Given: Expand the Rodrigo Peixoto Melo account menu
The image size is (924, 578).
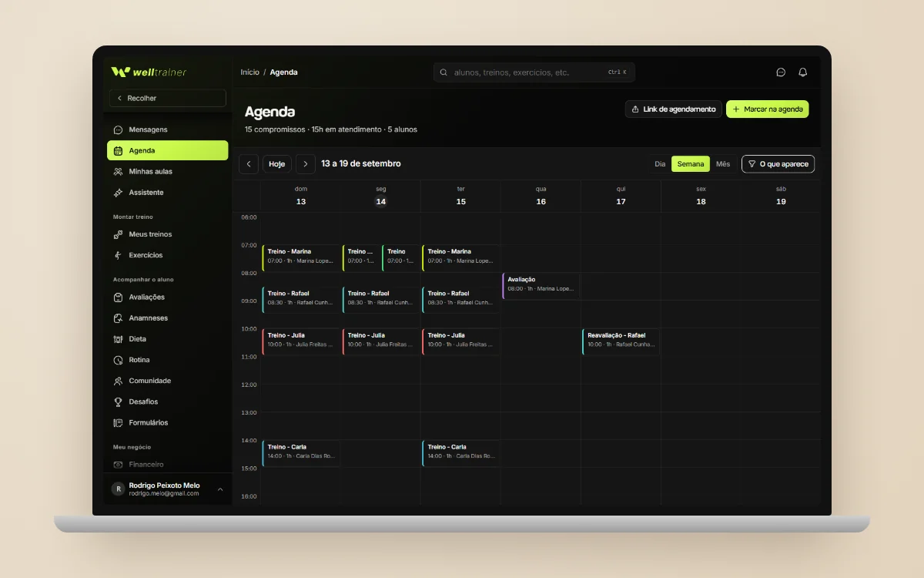Looking at the screenshot, I should pyautogui.click(x=167, y=489).
